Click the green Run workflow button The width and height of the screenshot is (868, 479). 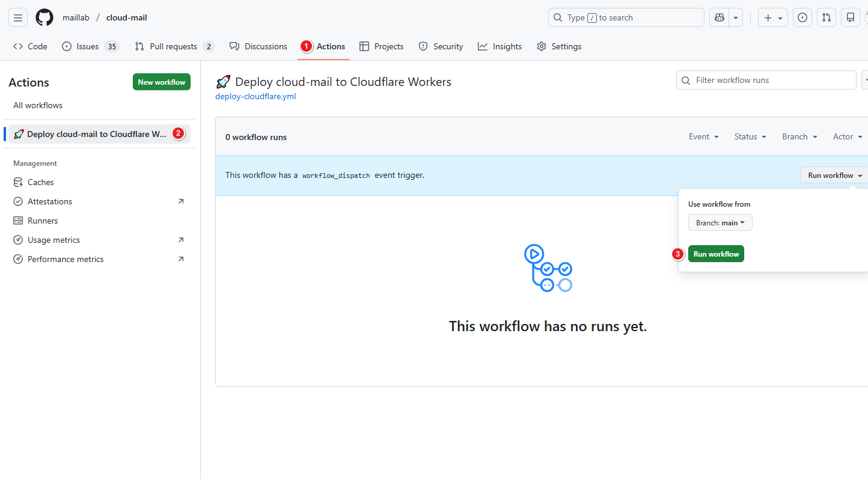click(x=716, y=254)
